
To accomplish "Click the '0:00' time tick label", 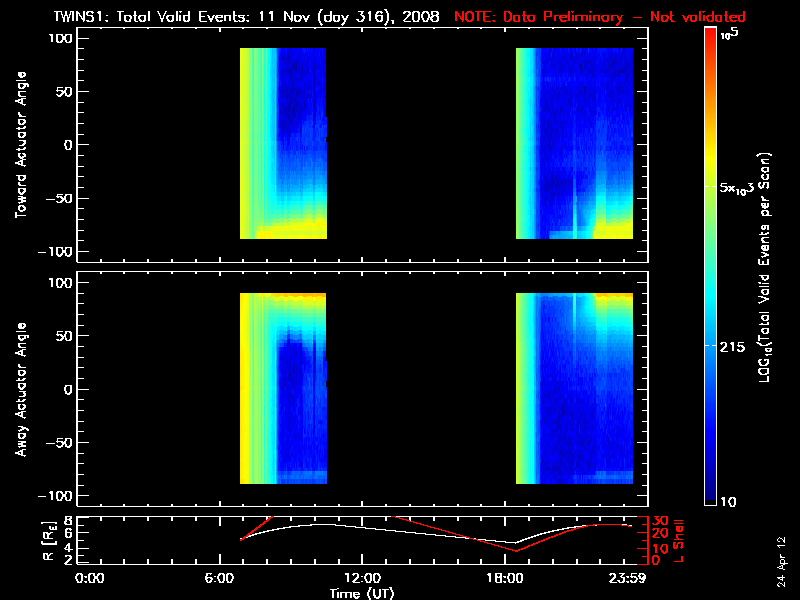I will (89, 579).
